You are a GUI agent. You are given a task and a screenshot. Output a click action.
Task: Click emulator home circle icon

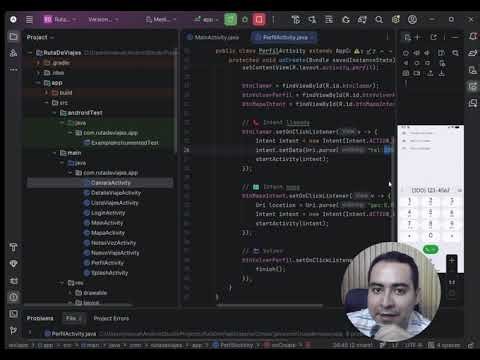(417, 63)
